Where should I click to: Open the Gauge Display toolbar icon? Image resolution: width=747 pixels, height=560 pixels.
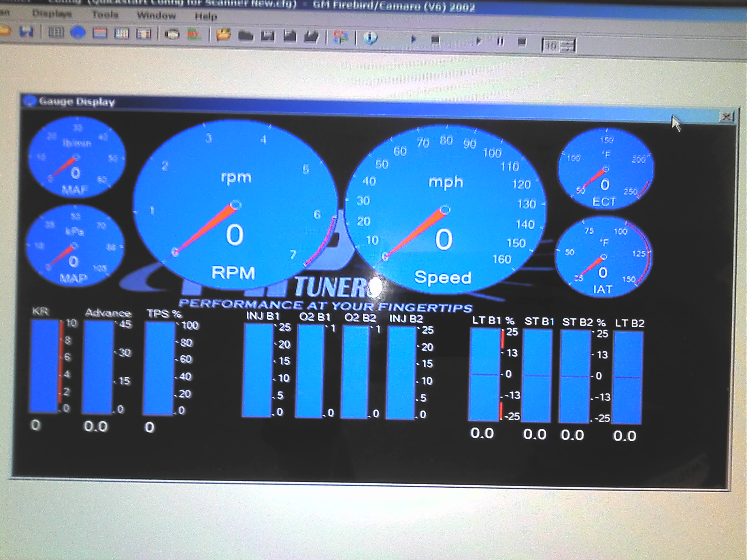78,33
